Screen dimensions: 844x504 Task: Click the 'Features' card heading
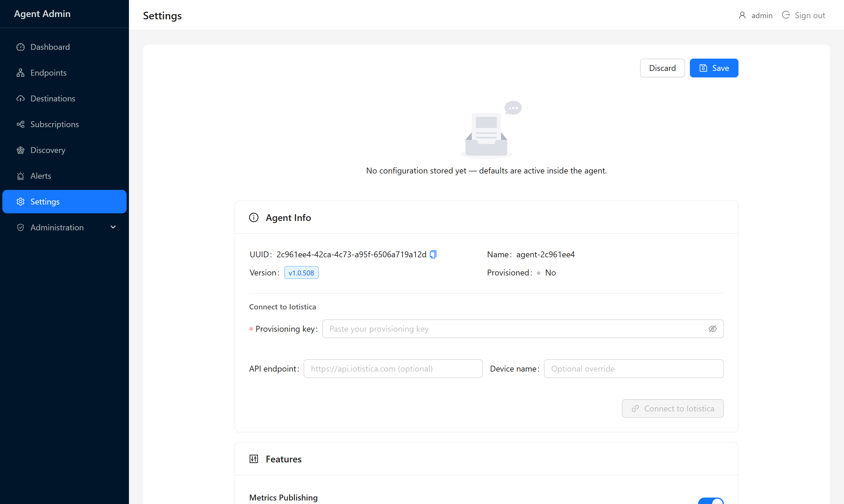click(283, 459)
